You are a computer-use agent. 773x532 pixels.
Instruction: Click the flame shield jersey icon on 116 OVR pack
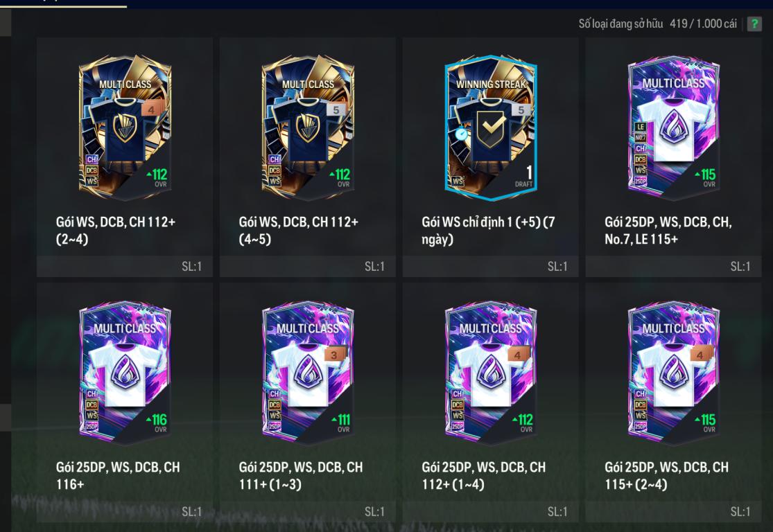(125, 373)
